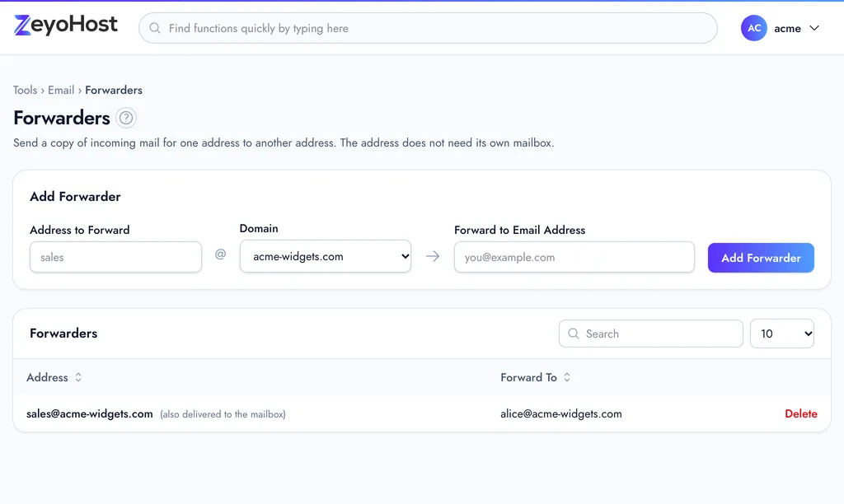Click '(also delivered to the mailbox)' note

[223, 414]
